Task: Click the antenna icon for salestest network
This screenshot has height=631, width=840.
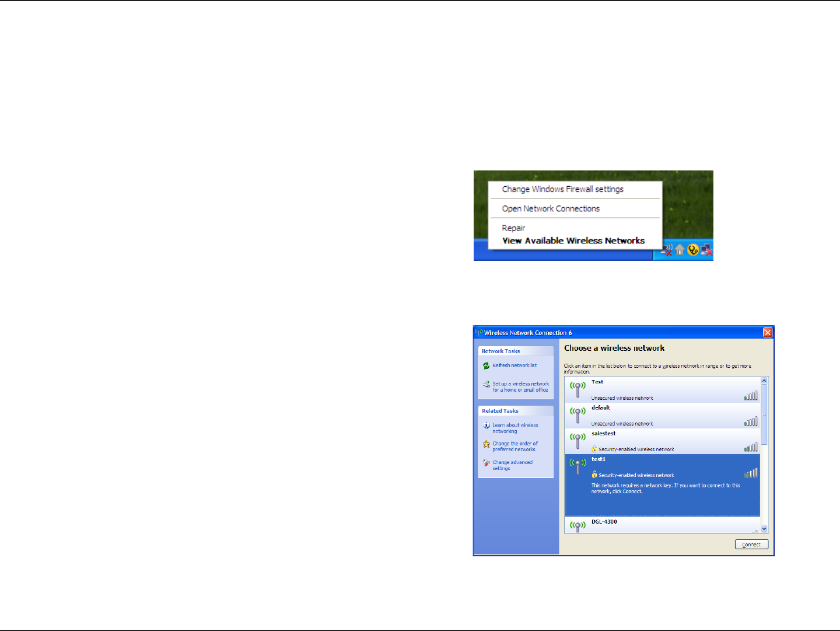Action: point(577,441)
